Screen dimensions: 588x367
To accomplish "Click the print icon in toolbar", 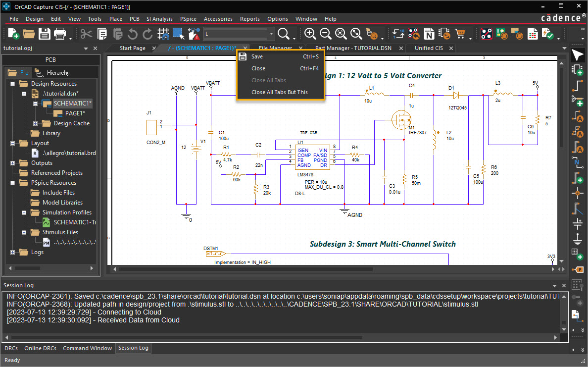I will point(60,34).
